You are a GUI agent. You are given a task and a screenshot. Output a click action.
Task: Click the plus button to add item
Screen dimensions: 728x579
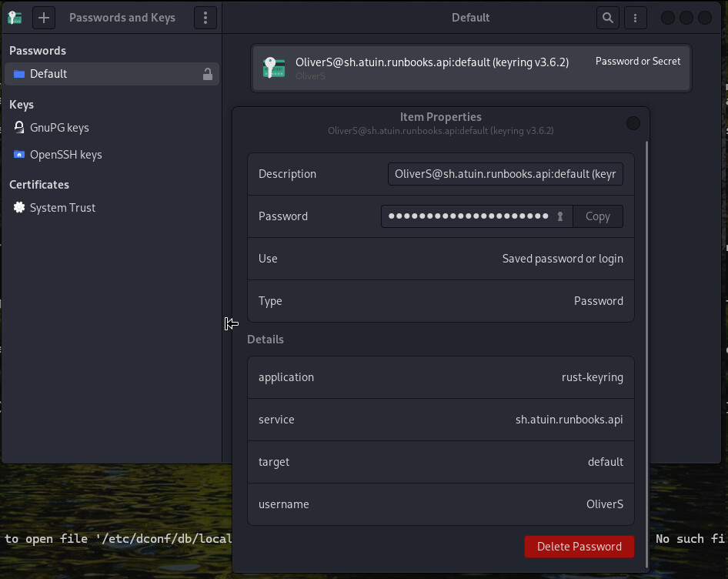coord(44,17)
